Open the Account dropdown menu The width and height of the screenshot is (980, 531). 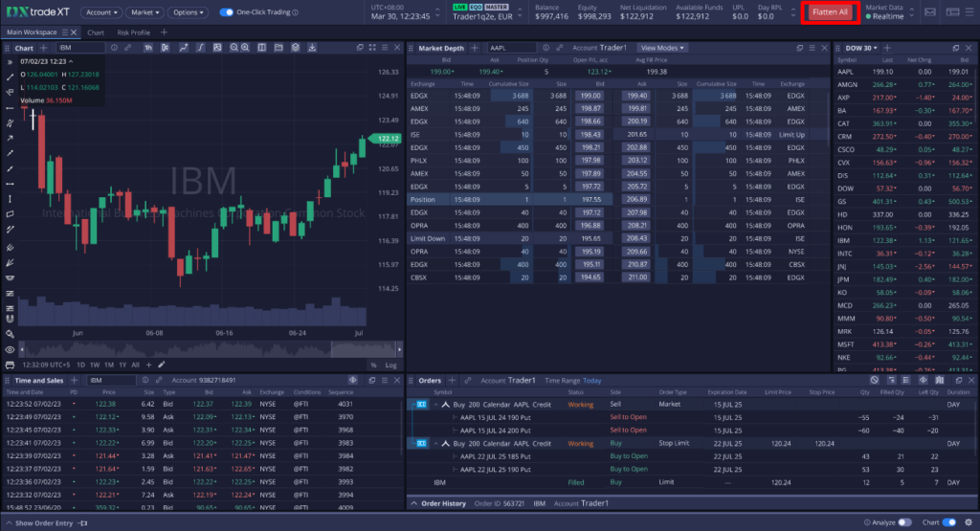101,11
